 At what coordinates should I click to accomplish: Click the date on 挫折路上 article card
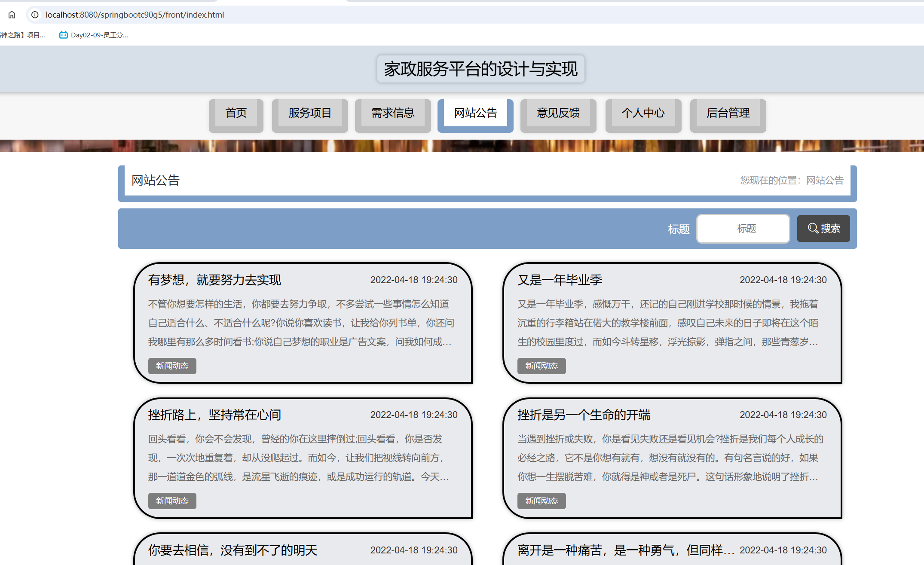(414, 415)
